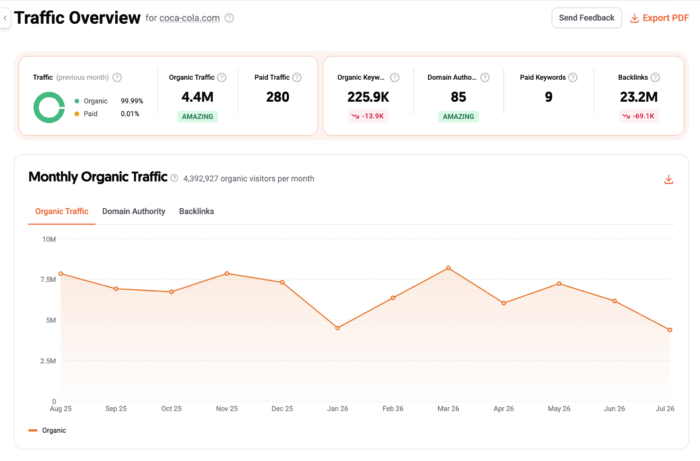Click AMAZING badge under Organic Traffic
This screenshot has height=461, width=700.
click(x=197, y=116)
